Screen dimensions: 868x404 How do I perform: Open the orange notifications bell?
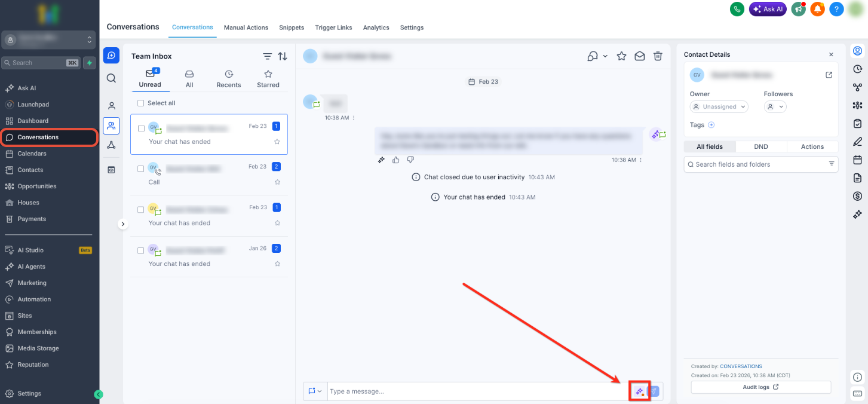(x=817, y=9)
